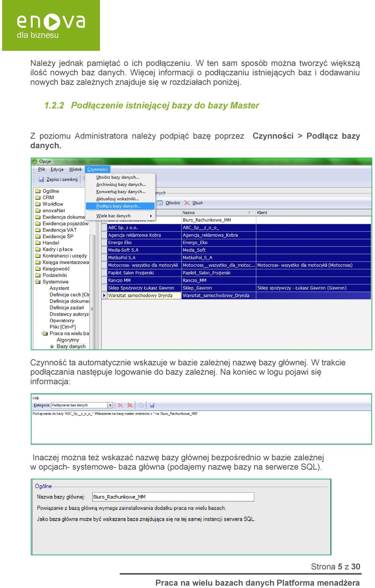Click the Księga inwentarzowa folder icon
375x588 pixels.
pyautogui.click(x=38, y=262)
